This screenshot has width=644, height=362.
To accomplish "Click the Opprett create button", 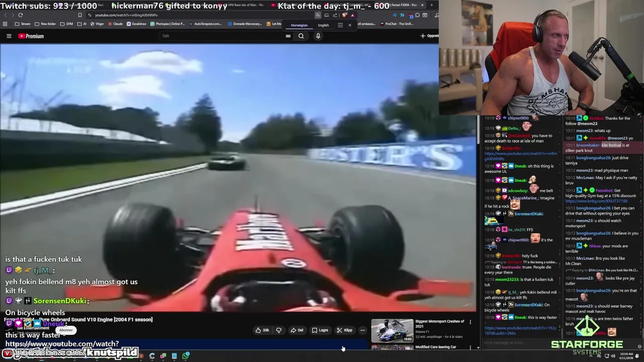I will click(430, 36).
